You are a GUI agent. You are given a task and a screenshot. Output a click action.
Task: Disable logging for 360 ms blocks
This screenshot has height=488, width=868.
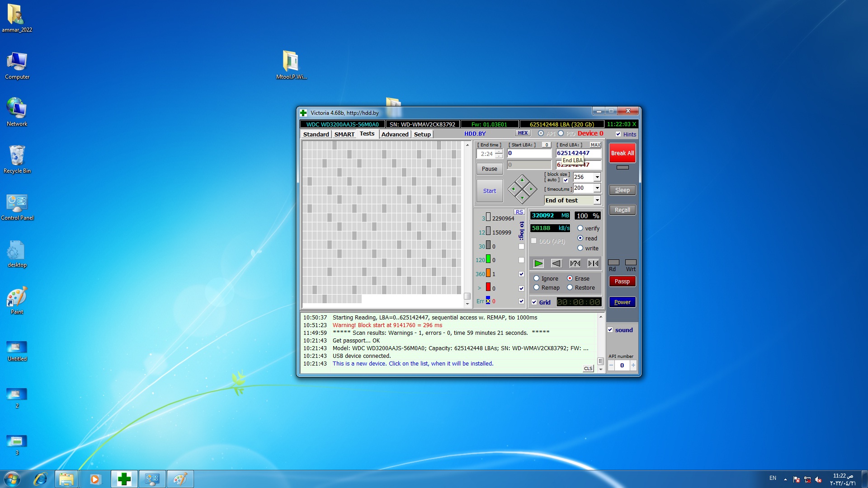click(x=521, y=274)
